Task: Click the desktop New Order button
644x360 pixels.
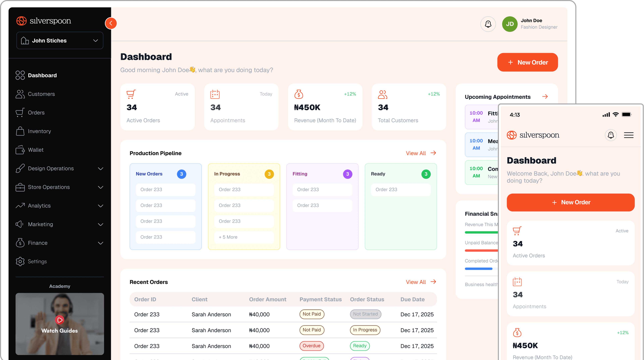Action: pyautogui.click(x=527, y=62)
